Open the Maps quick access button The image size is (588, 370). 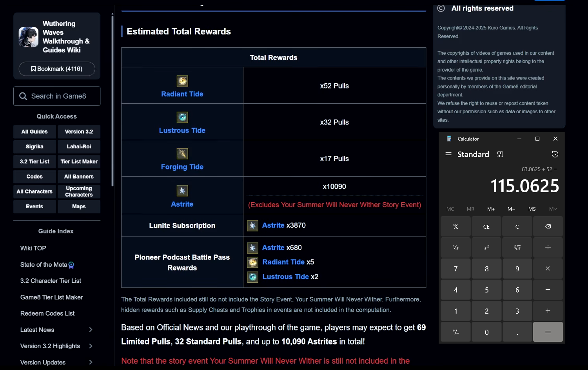(x=79, y=206)
